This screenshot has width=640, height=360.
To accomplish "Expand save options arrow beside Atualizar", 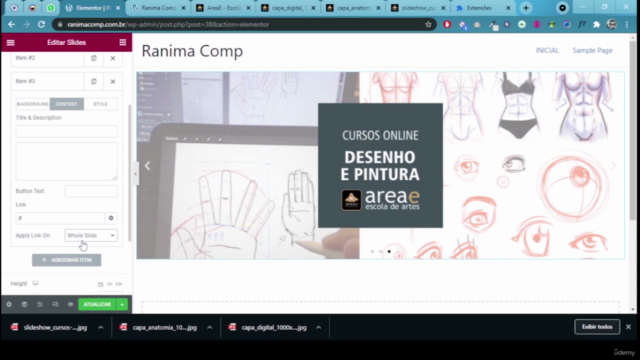I will (x=122, y=304).
